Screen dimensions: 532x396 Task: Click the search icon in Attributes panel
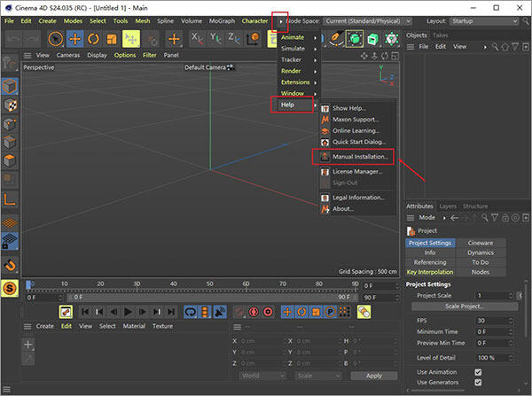click(x=487, y=217)
